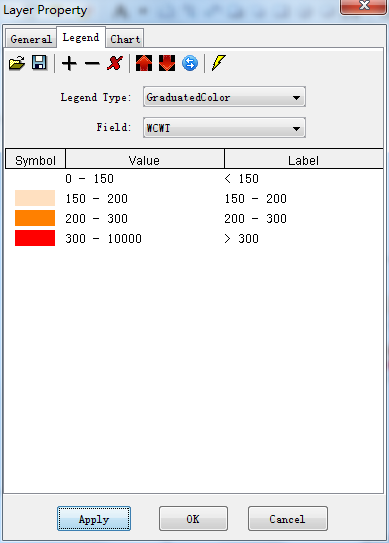Select the Legend tab
Screen dimensions: 389x543
pos(81,37)
